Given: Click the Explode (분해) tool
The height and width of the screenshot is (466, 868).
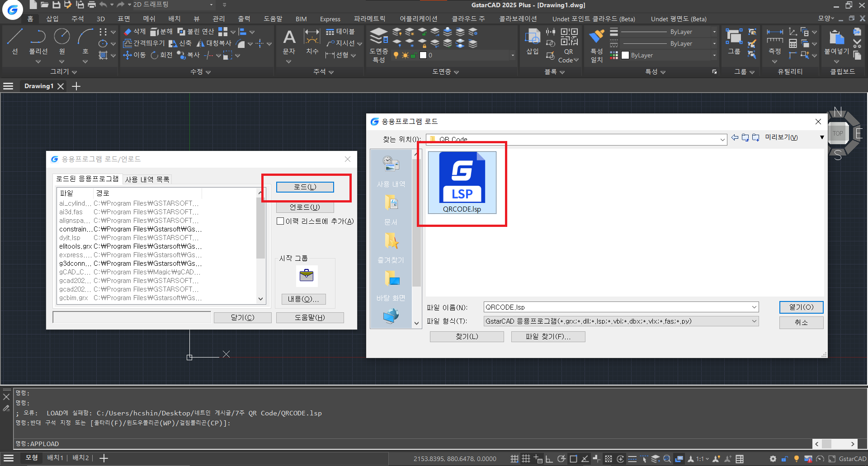Looking at the screenshot, I should tap(161, 32).
